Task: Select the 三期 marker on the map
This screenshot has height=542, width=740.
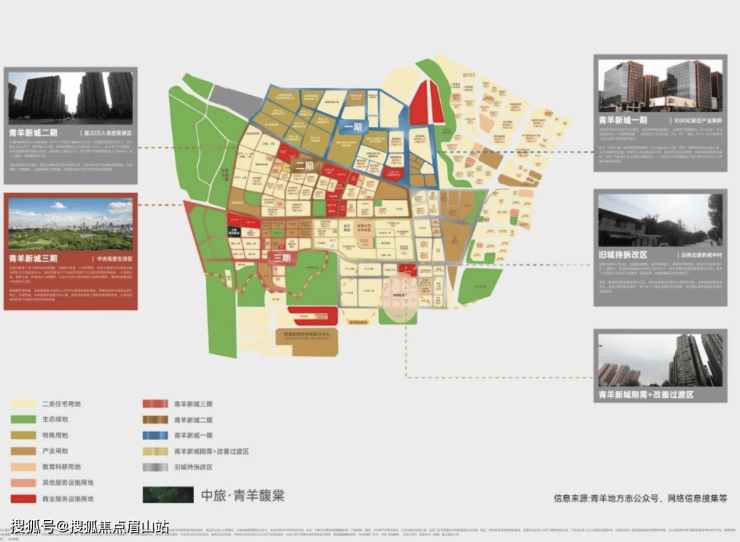Action: click(x=284, y=258)
